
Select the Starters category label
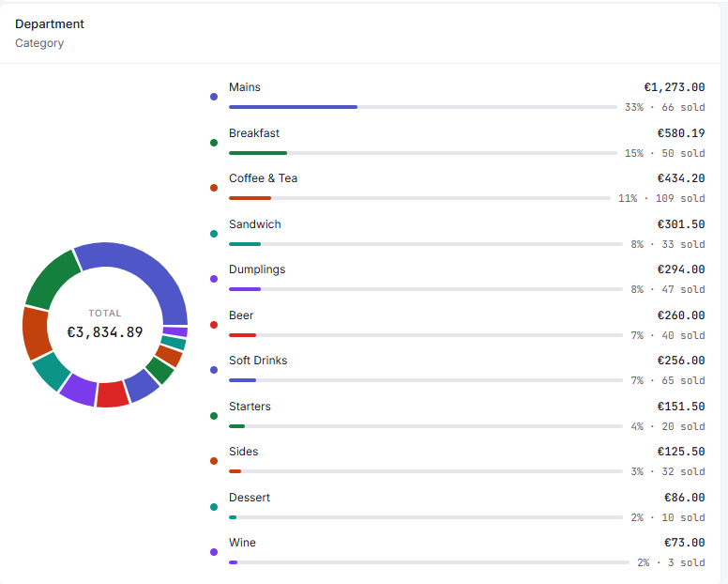point(250,407)
